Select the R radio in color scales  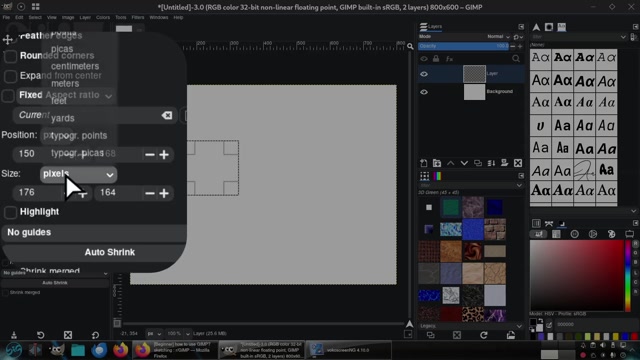tap(635, 244)
